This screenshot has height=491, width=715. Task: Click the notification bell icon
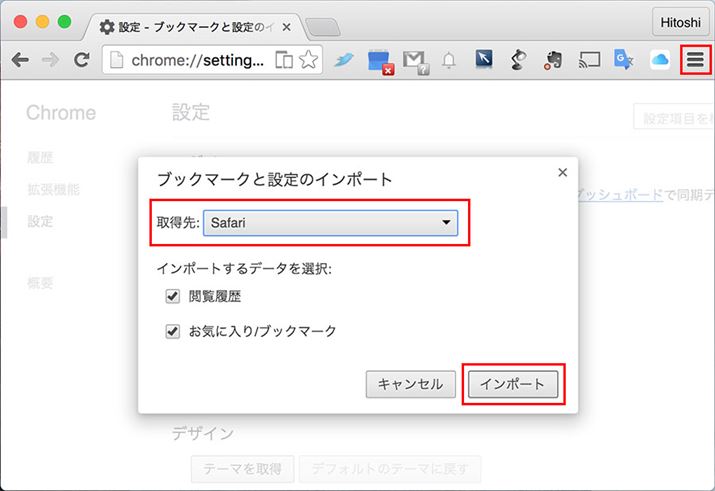[x=449, y=60]
